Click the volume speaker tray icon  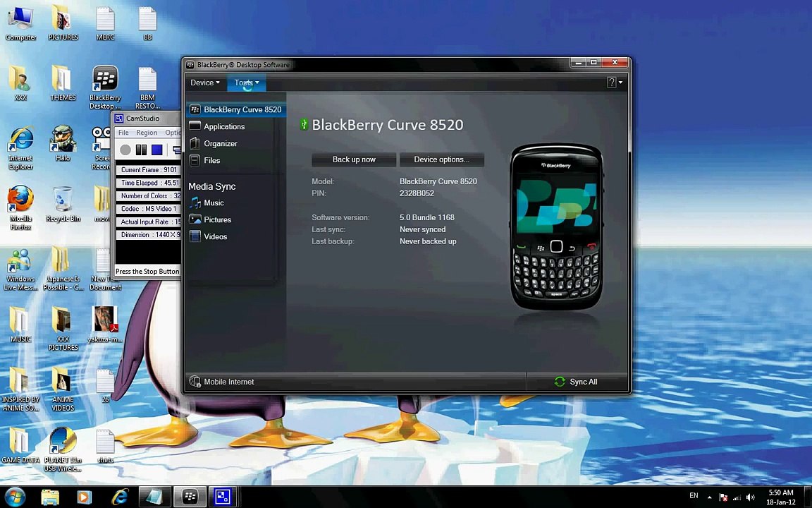click(751, 497)
